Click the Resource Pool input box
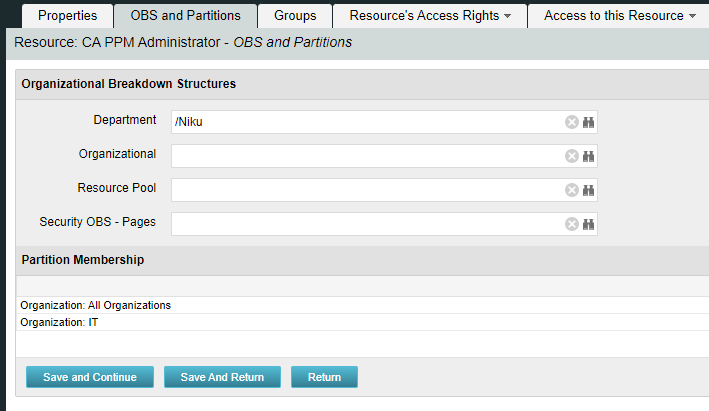Viewport: 709px width, 411px height. click(x=365, y=190)
